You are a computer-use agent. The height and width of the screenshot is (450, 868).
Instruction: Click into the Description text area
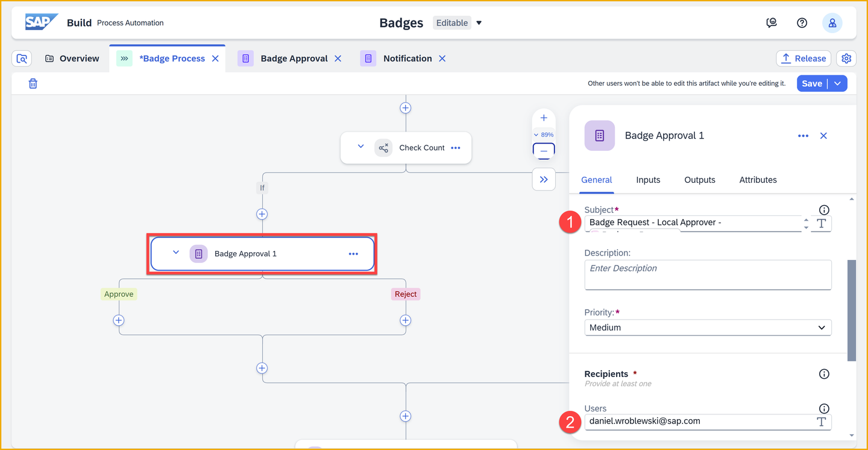(x=708, y=275)
